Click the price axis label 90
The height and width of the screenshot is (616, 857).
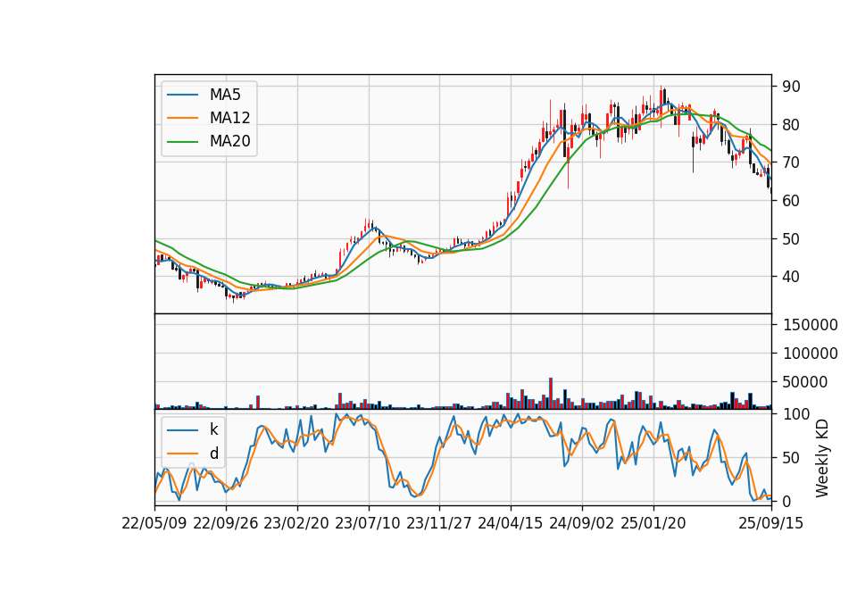791,87
